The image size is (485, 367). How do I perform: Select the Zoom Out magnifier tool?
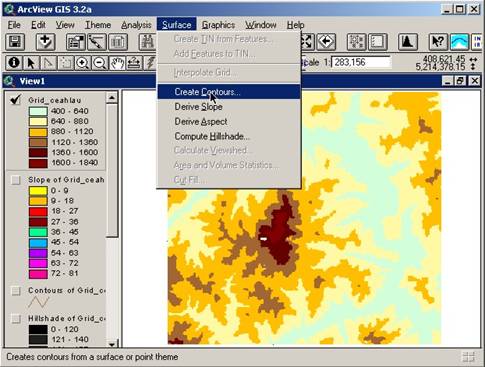coord(99,63)
